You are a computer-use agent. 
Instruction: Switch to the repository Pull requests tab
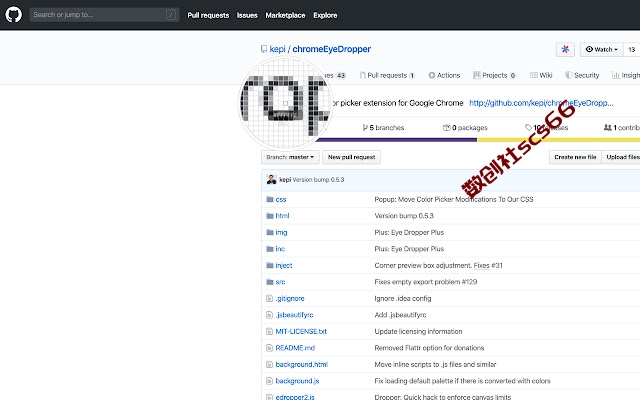coord(387,75)
